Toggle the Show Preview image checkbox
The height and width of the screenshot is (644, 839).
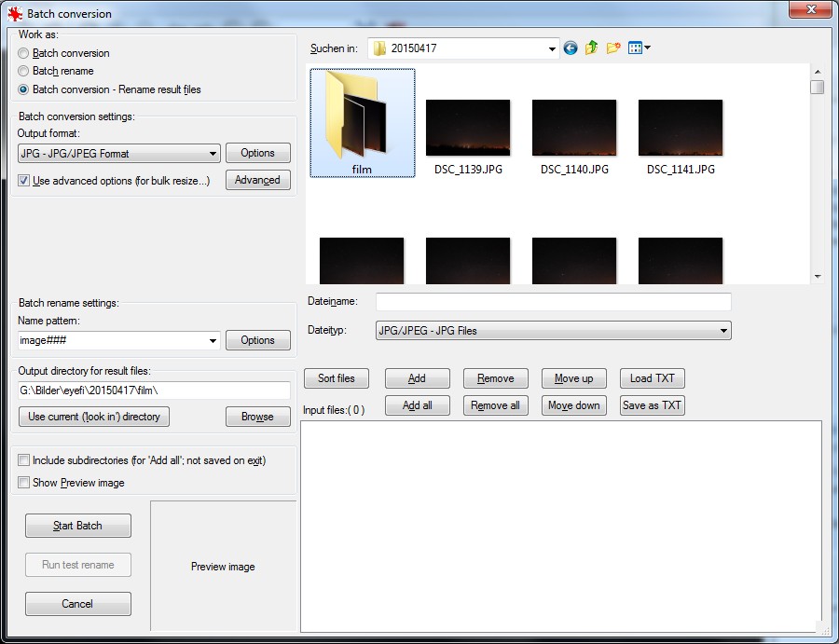click(23, 483)
